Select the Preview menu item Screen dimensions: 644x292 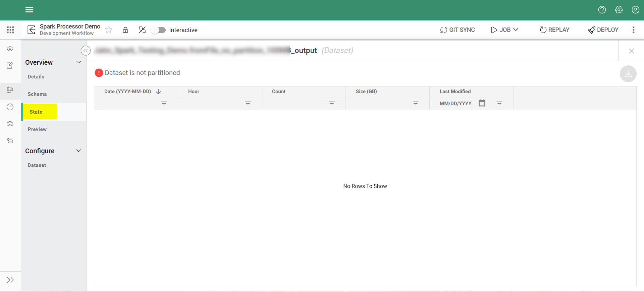click(x=37, y=129)
